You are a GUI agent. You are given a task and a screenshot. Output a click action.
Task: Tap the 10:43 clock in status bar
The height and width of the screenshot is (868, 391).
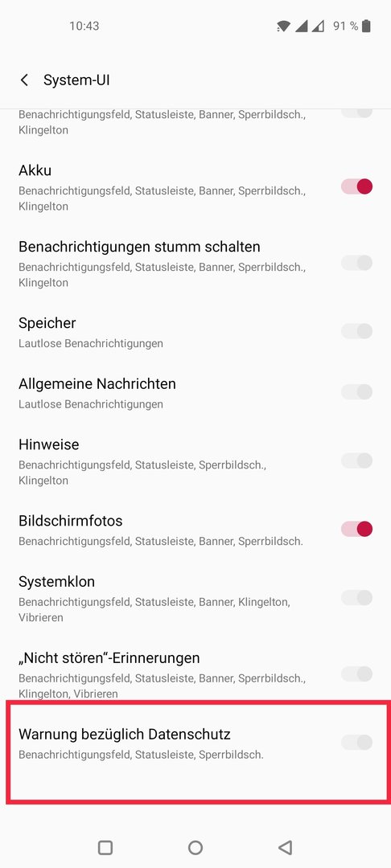click(84, 26)
